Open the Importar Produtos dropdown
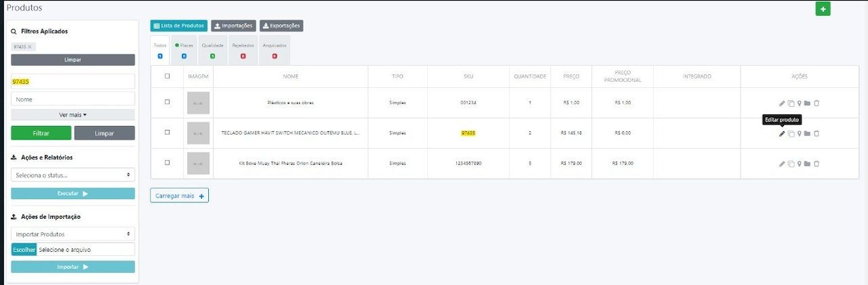Screen dimensions: 868x285 [73, 234]
